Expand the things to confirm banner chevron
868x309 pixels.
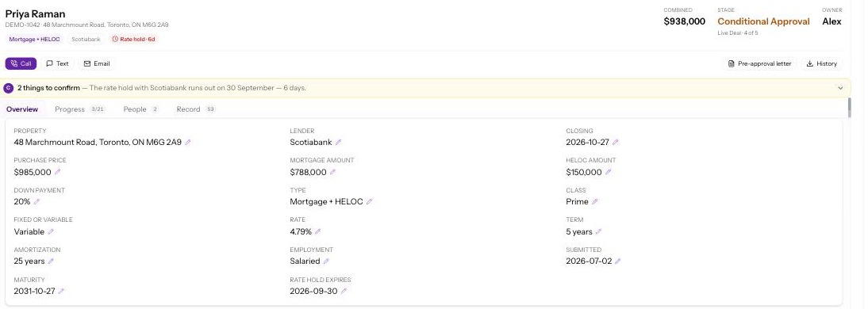click(x=840, y=88)
